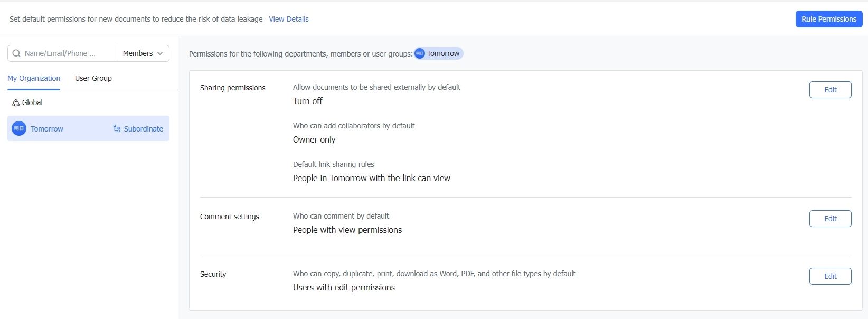This screenshot has height=319, width=868.
Task: Switch to the User Group tab
Action: coord(93,78)
